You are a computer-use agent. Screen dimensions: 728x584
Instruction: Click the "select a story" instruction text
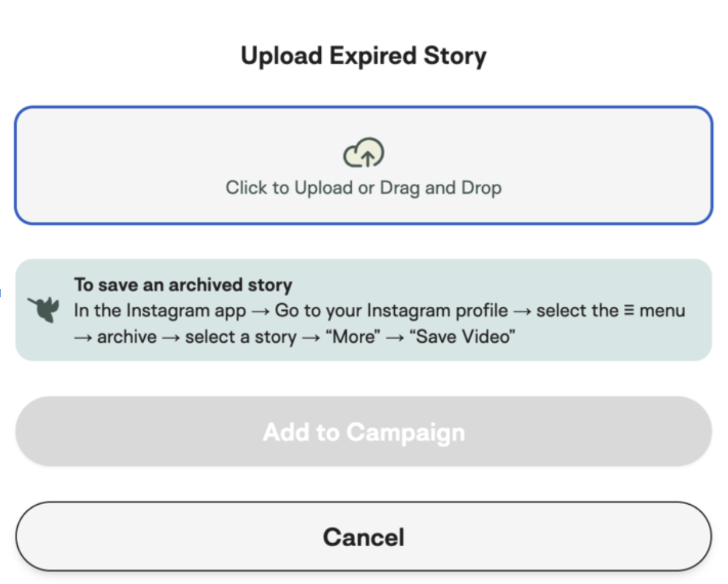(240, 337)
